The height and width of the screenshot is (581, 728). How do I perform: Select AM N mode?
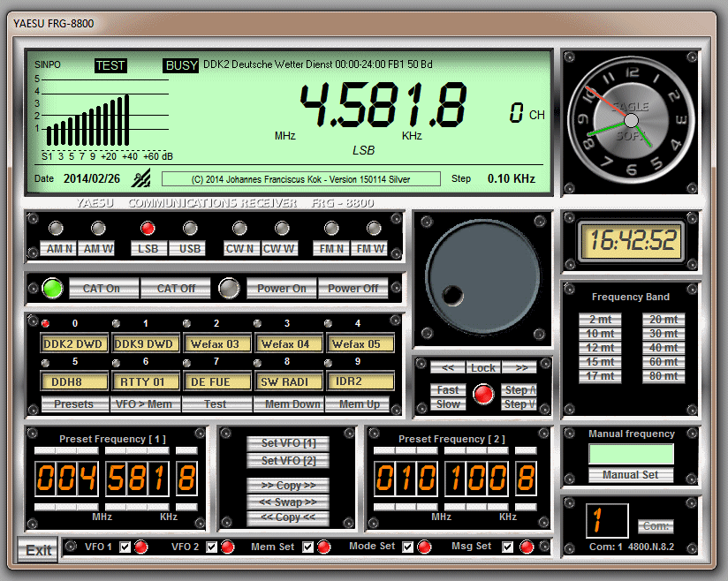58,249
